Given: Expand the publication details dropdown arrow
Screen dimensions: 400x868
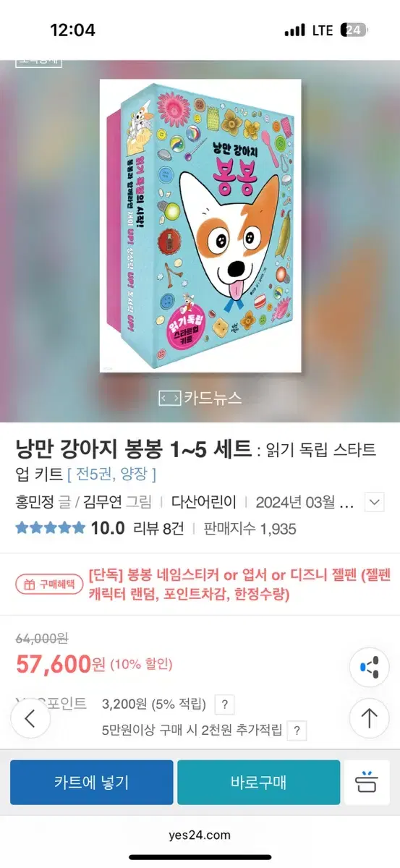Looking at the screenshot, I should 374,501.
